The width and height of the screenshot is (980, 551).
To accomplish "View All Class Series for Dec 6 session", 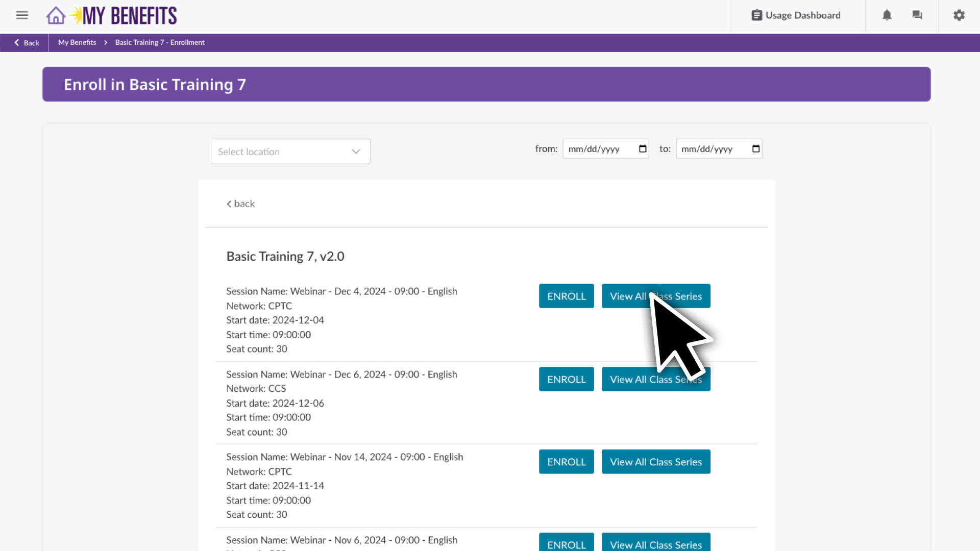I will tap(656, 379).
